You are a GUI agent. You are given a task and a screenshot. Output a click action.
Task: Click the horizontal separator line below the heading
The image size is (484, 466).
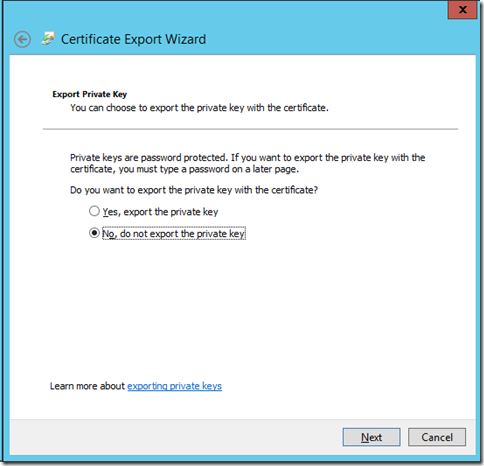tap(250, 129)
